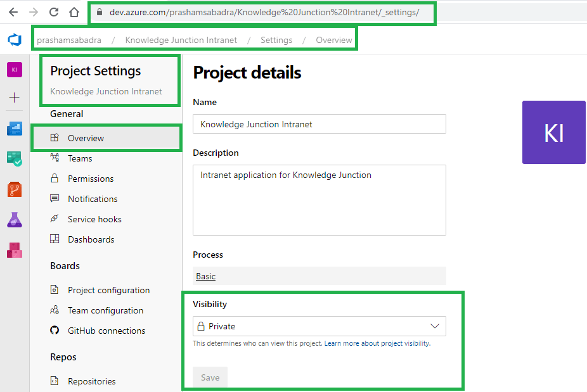Open Test Plans flask icon in sidebar
The height and width of the screenshot is (392, 587).
[x=15, y=220]
